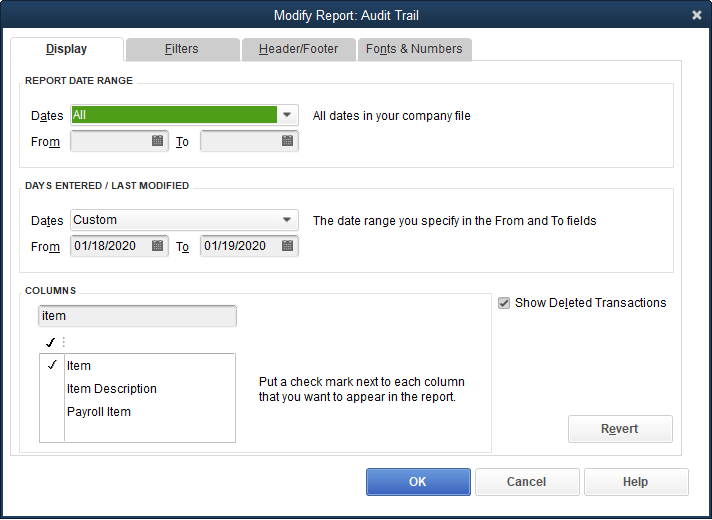Image resolution: width=712 pixels, height=520 pixels.
Task: Expand Report Date Range Dates dropdown arrow
Action: click(x=287, y=115)
